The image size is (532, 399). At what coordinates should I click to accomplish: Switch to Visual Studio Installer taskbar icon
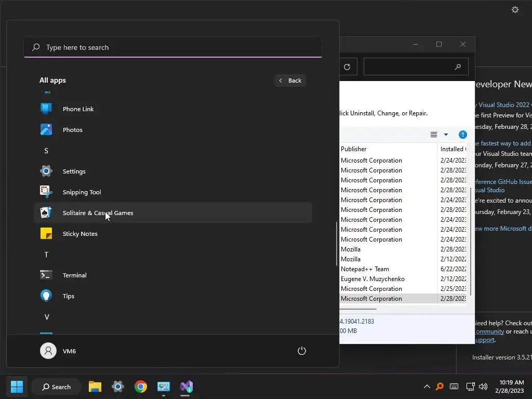[x=187, y=387]
